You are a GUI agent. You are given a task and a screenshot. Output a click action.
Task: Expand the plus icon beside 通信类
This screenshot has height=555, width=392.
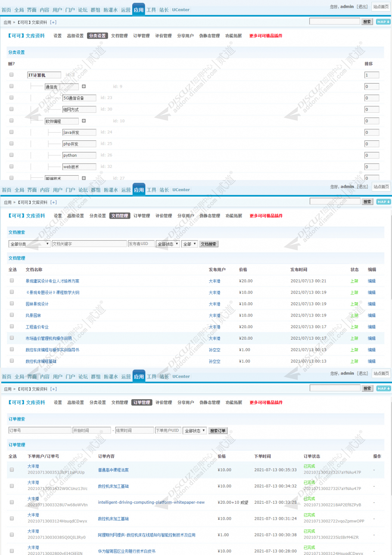tap(84, 87)
